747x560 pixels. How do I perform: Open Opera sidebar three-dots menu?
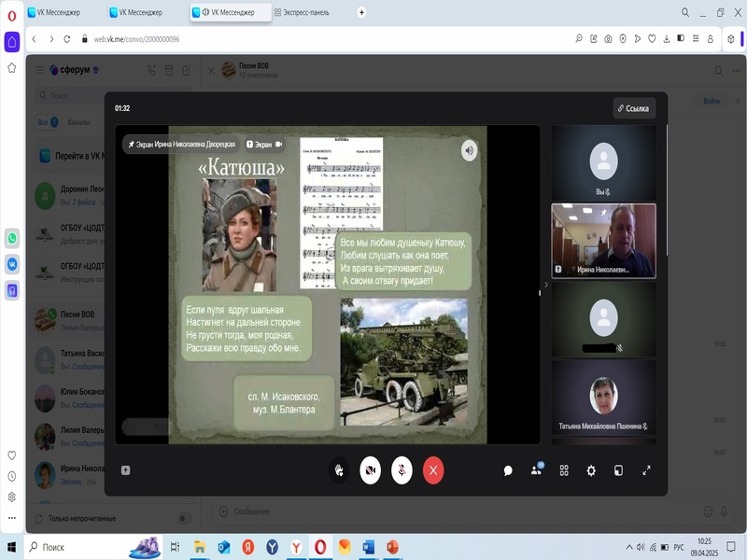12,518
